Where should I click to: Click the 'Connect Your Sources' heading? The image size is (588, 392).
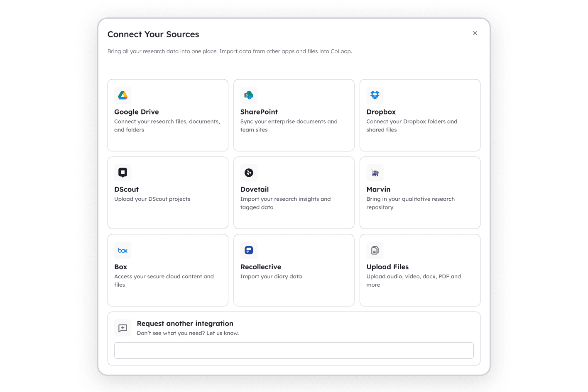(x=153, y=34)
